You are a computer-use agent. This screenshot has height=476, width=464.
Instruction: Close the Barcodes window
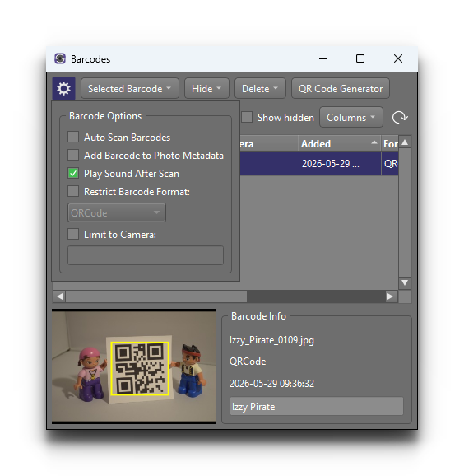pyautogui.click(x=398, y=58)
